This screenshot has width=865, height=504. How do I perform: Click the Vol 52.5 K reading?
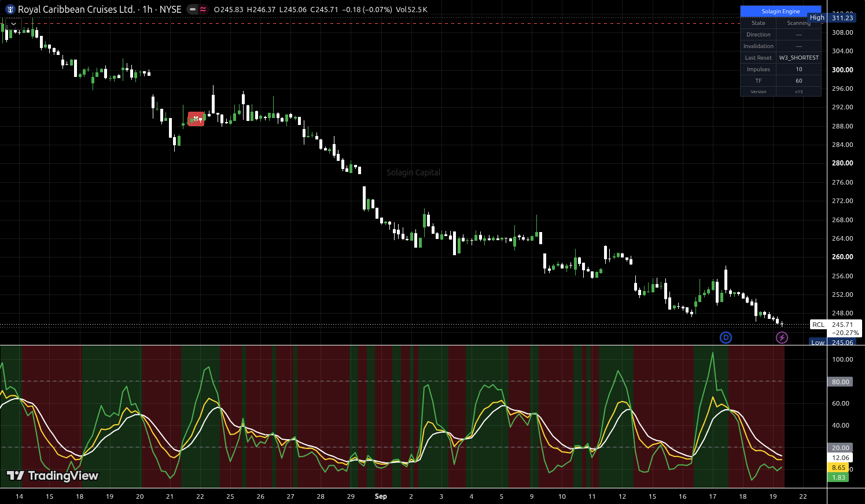pos(411,10)
